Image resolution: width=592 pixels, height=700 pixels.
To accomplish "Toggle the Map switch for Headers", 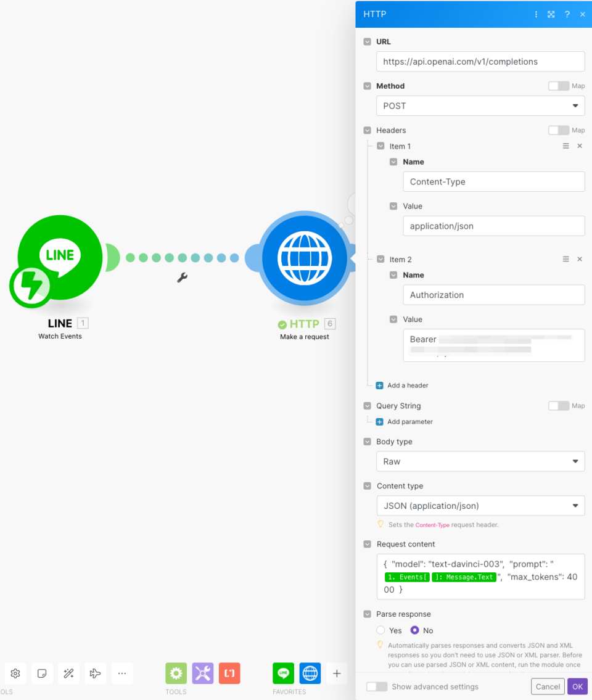I will pyautogui.click(x=559, y=131).
